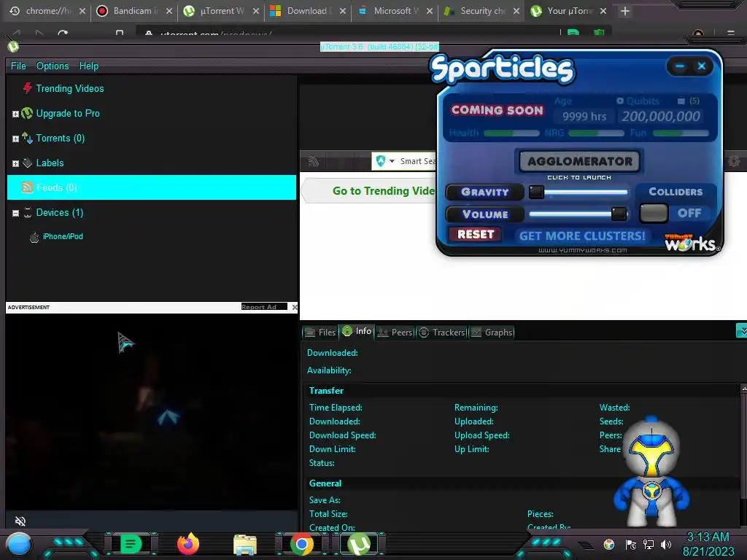Click the Reset button in Sparticles
Screen dimensions: 747x560
tap(475, 234)
